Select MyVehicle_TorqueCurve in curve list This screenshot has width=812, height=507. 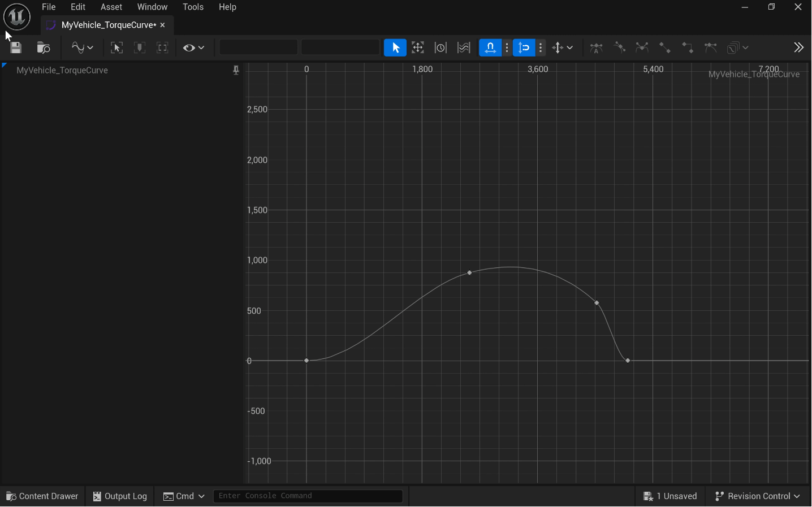point(62,71)
